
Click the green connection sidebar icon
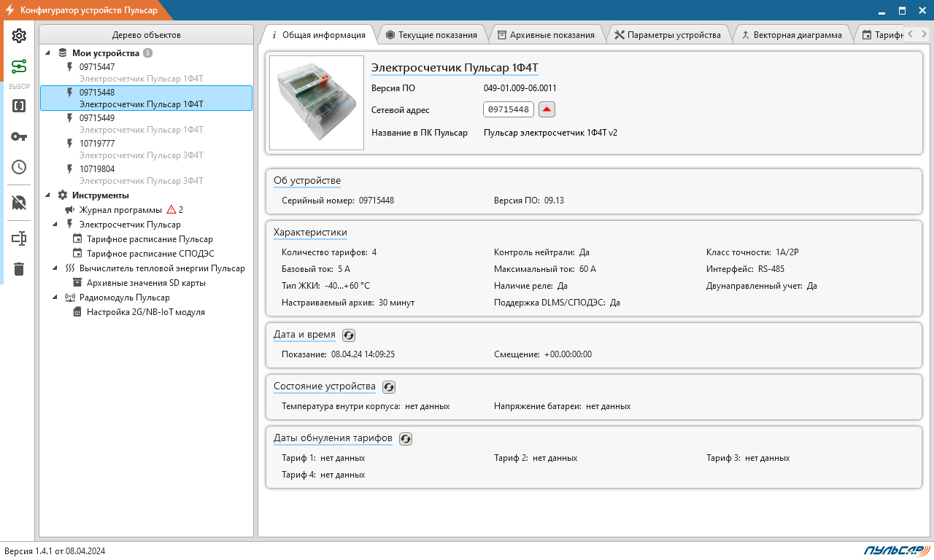19,67
